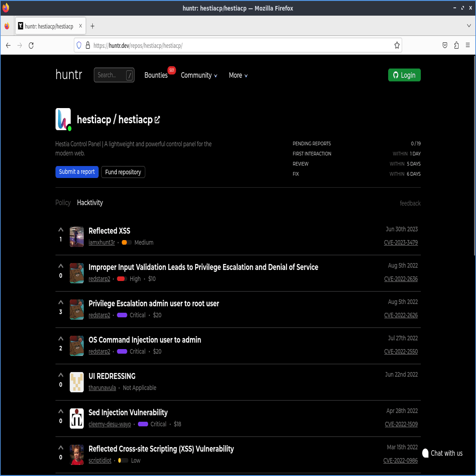
Task: Open Sed Injection Vulnerability report
Action: [x=128, y=413]
